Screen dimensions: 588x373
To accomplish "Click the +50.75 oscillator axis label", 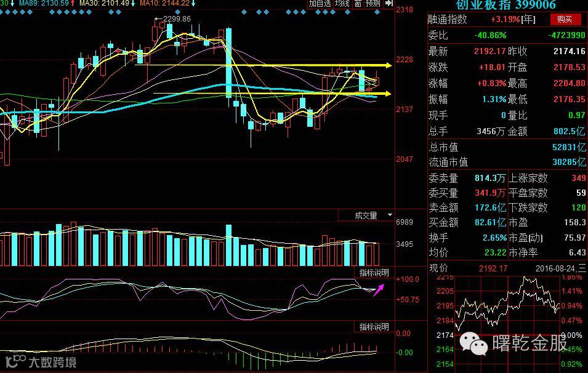I will tap(408, 300).
